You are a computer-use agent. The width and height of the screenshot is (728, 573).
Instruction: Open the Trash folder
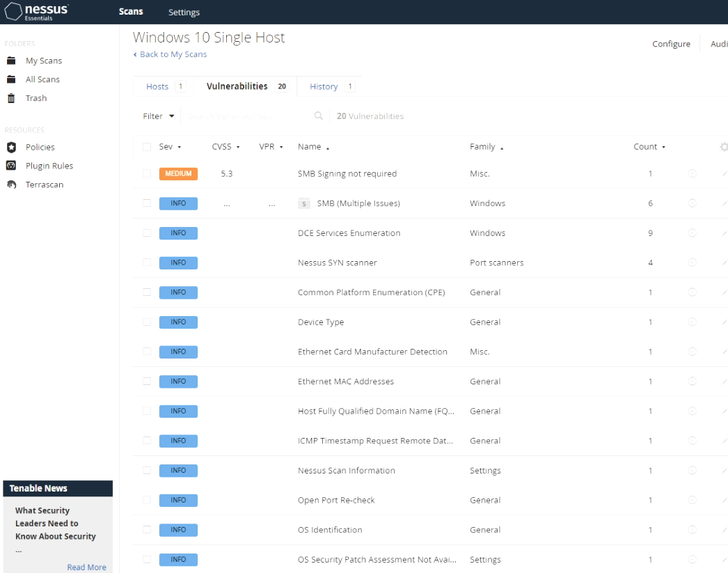coord(37,97)
